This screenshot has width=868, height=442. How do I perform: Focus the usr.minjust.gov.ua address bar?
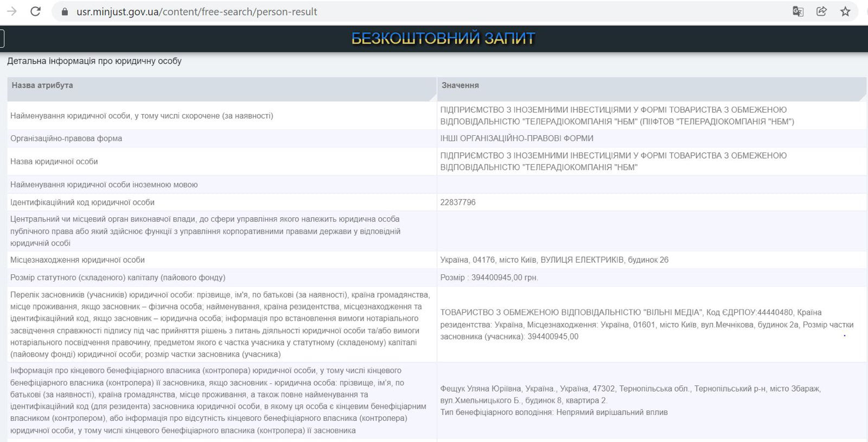325,12
